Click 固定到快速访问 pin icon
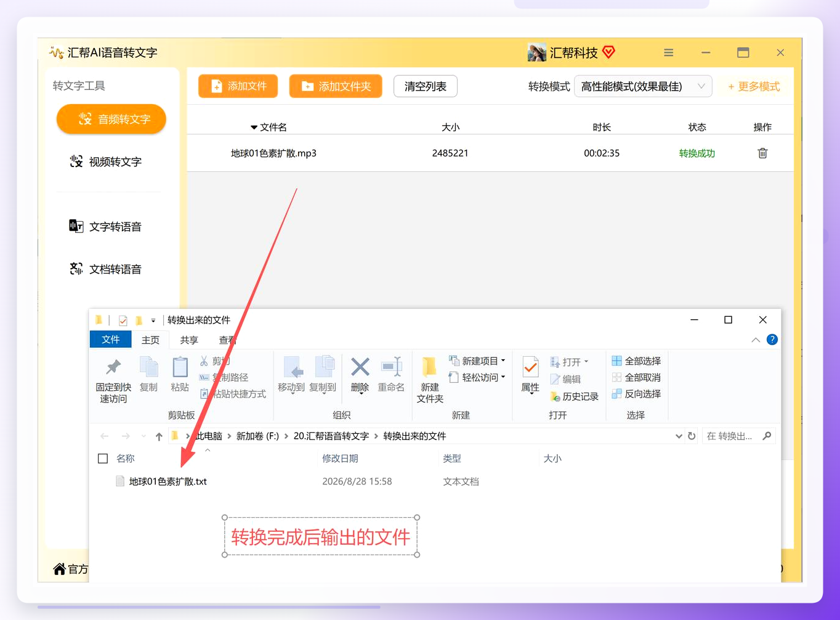 tap(113, 367)
